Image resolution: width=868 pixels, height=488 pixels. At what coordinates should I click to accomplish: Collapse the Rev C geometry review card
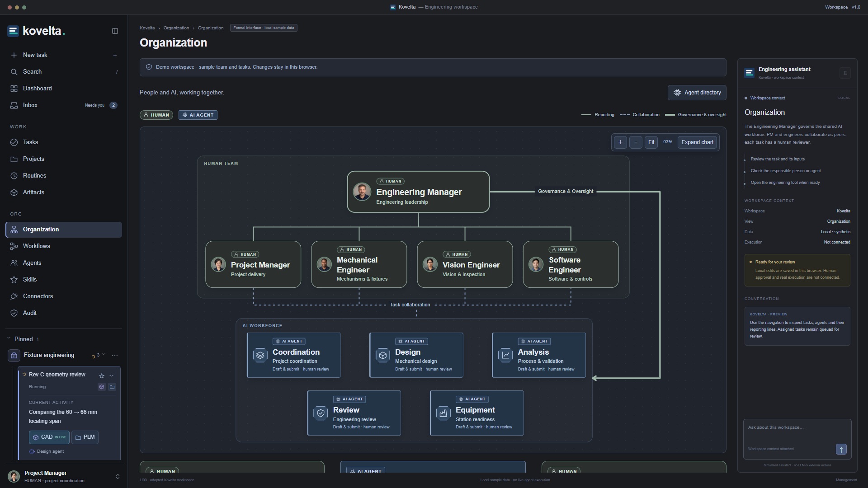[112, 375]
